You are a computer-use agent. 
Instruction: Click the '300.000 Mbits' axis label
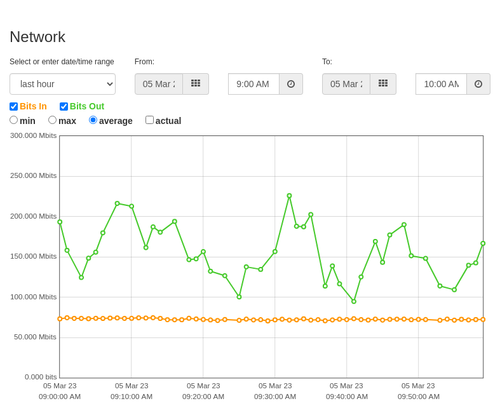pyautogui.click(x=33, y=135)
